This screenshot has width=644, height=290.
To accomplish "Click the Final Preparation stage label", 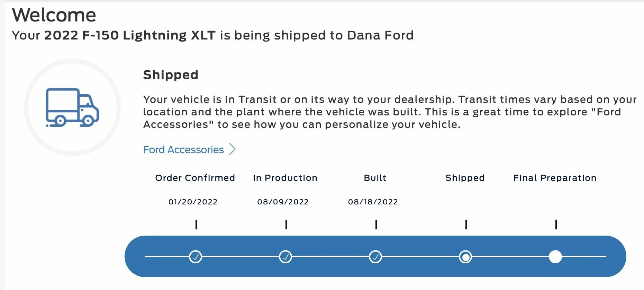I will [x=555, y=178].
